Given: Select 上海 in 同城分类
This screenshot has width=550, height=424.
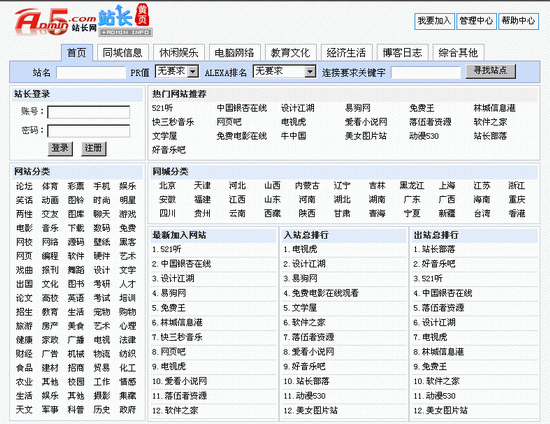Looking at the screenshot, I should click(447, 186).
